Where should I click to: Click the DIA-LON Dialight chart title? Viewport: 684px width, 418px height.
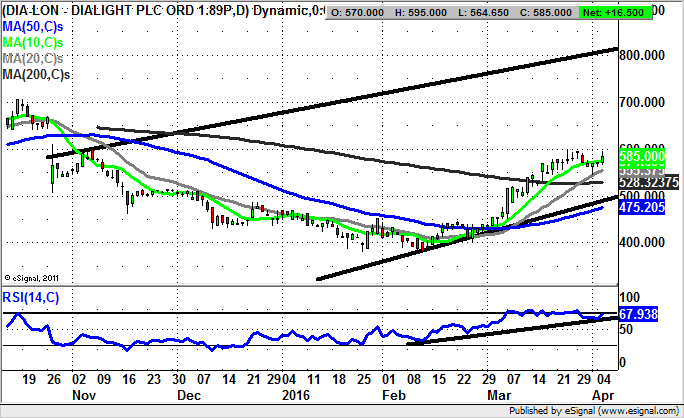pos(150,11)
